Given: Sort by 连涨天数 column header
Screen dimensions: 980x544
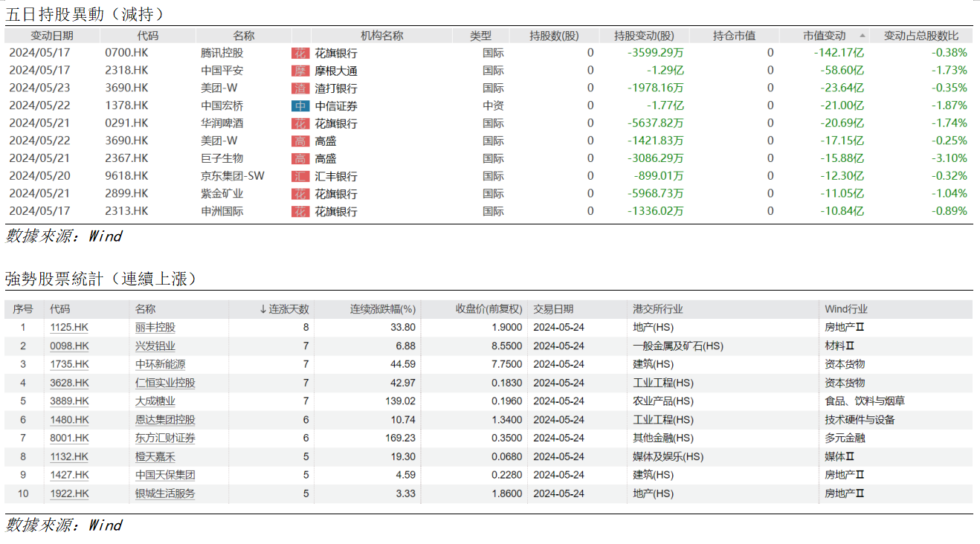Looking at the screenshot, I should pos(283,309).
